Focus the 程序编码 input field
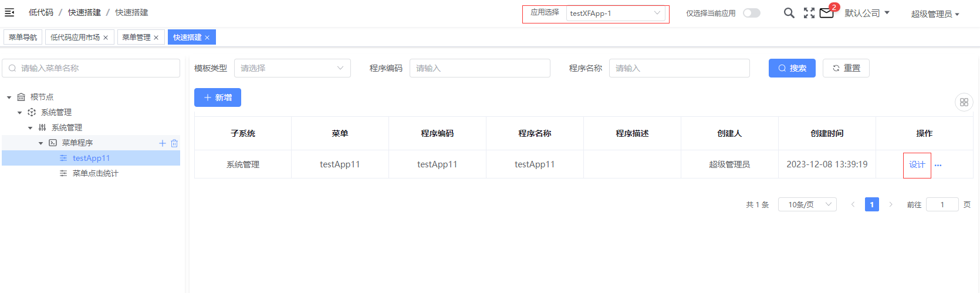The width and height of the screenshot is (980, 293). click(x=479, y=68)
